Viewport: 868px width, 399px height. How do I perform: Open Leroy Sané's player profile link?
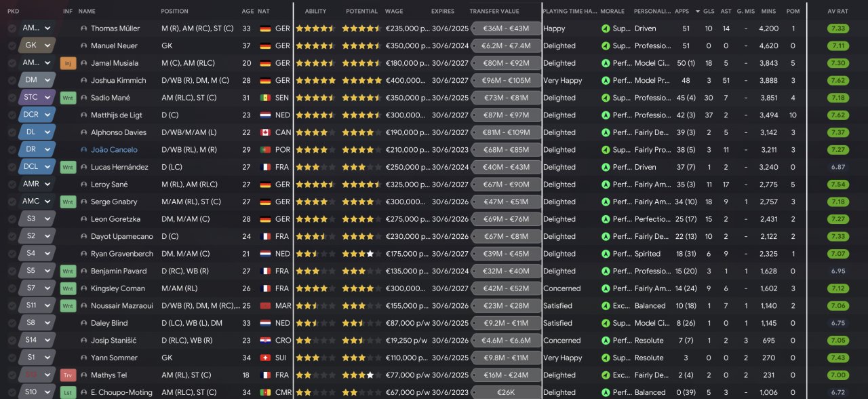[109, 185]
